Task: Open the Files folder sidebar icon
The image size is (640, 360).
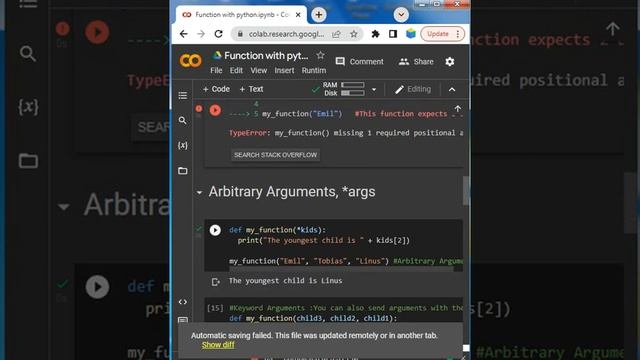Action: click(182, 171)
